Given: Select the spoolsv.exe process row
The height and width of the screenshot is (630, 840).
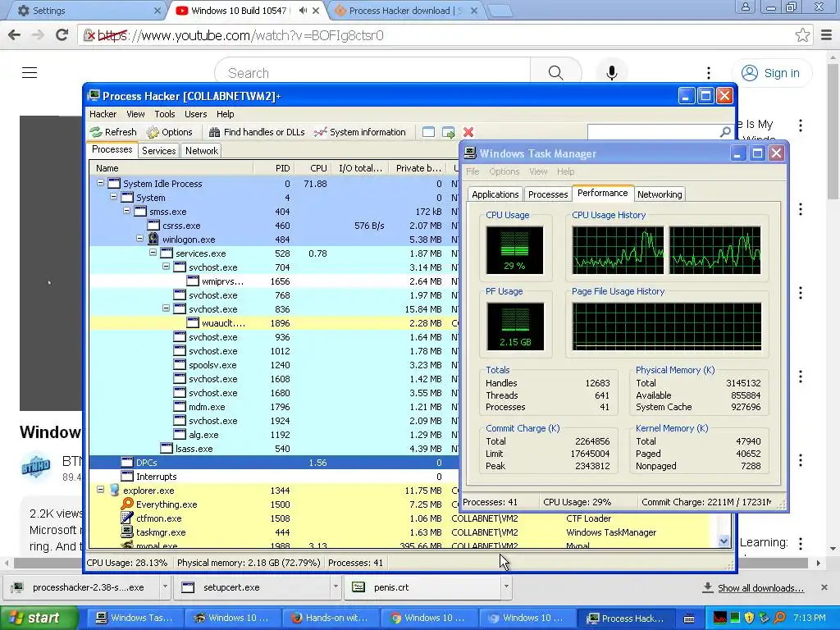Looking at the screenshot, I should pyautogui.click(x=273, y=365).
